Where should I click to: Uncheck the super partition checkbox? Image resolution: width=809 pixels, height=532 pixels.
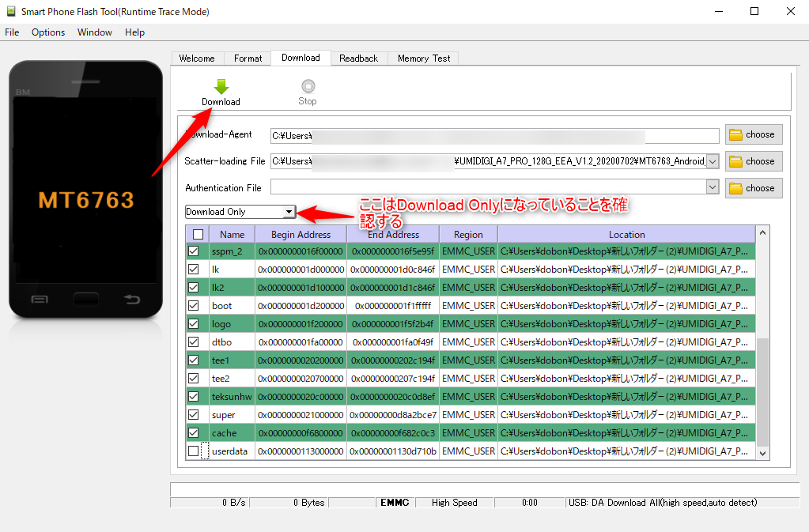click(194, 414)
